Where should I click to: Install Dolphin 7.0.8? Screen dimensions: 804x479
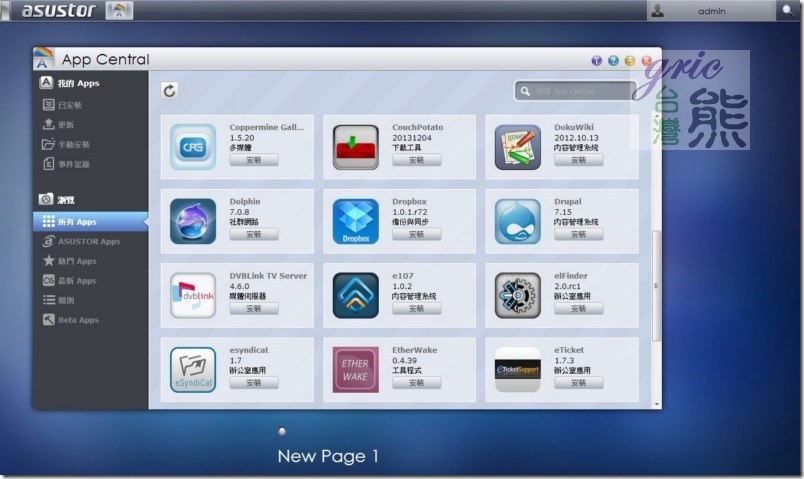[254, 234]
